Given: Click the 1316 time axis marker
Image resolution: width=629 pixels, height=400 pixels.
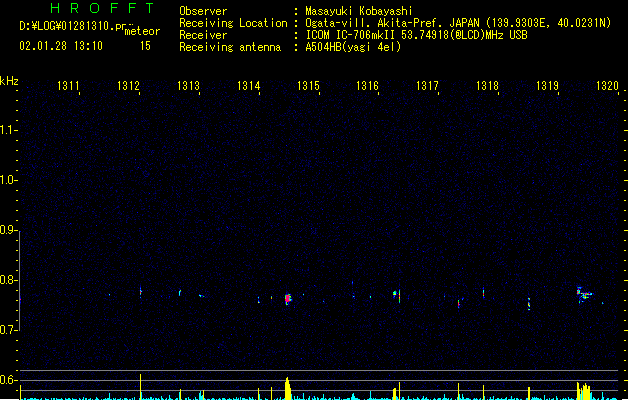Looking at the screenshot, I should 367,86.
